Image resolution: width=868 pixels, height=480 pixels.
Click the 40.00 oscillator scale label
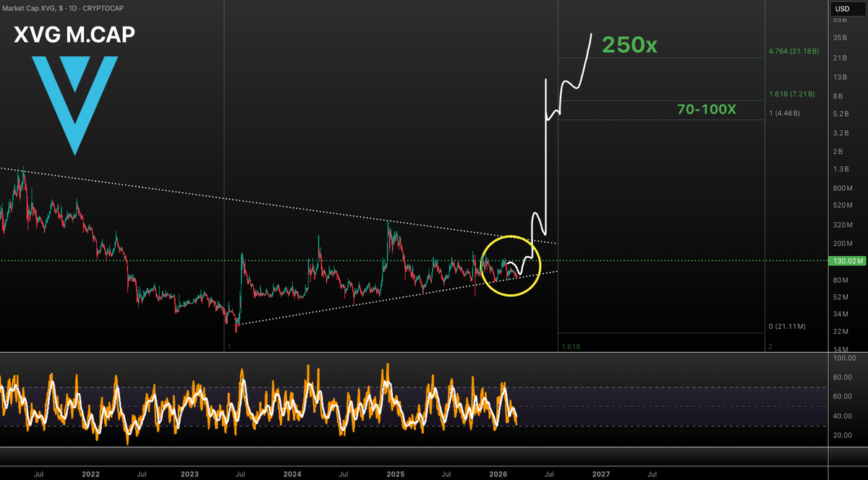[842, 416]
